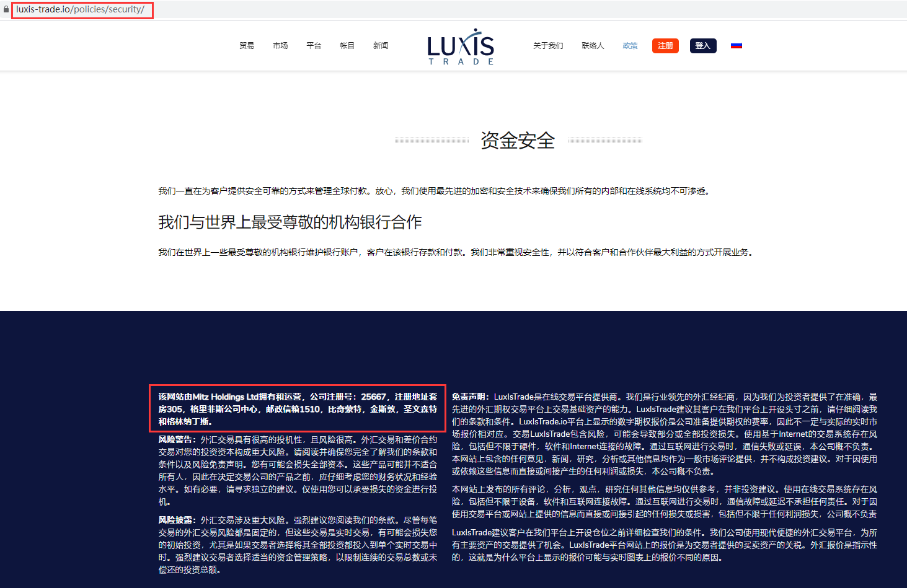Open the 帐目 menu item
This screenshot has height=588, width=907.
pyautogui.click(x=347, y=46)
